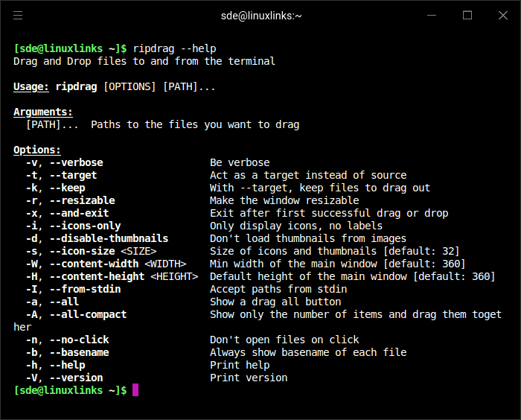Image resolution: width=521 pixels, height=420 pixels.
Task: Click the underlined 'Usage:' heading
Action: click(x=31, y=87)
